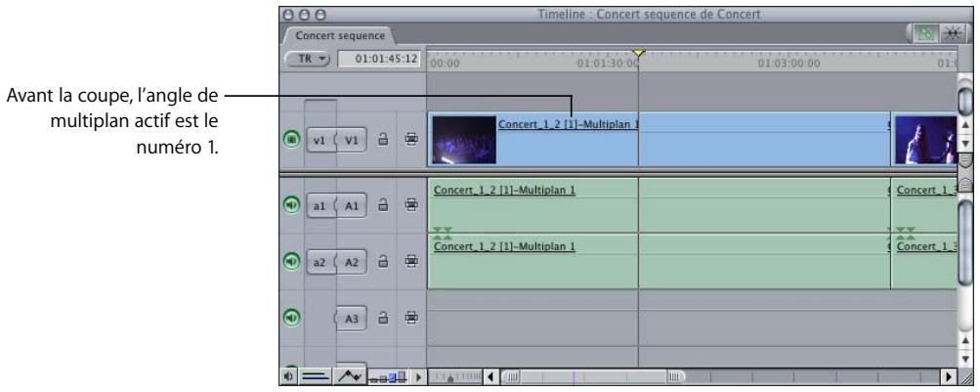Lock the A1 track

384,204
